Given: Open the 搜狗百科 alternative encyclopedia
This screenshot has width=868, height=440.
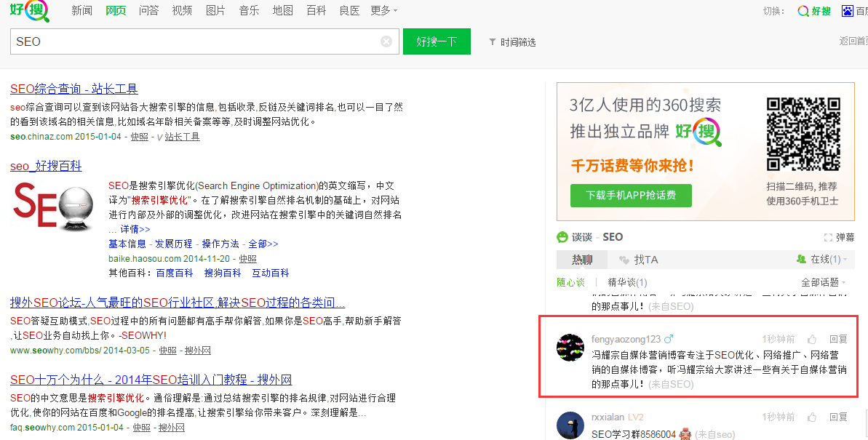Looking at the screenshot, I should pos(223,273).
